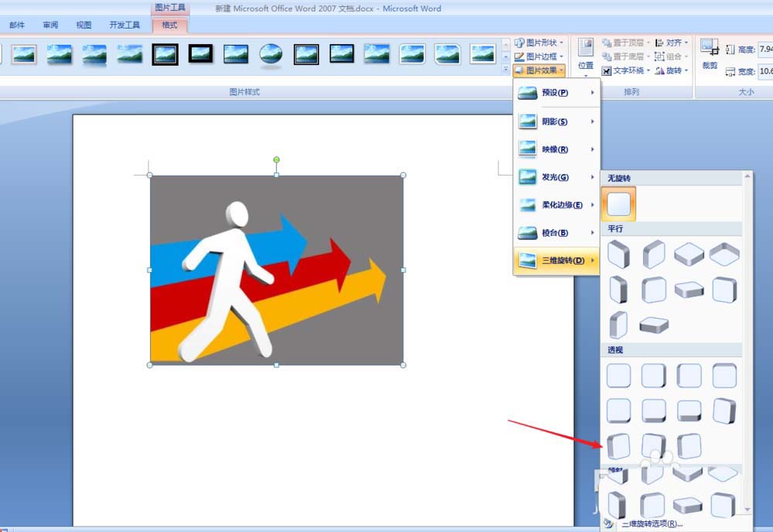Open the 文字环绕 text wrapping dropdown
773x532 pixels.
627,71
